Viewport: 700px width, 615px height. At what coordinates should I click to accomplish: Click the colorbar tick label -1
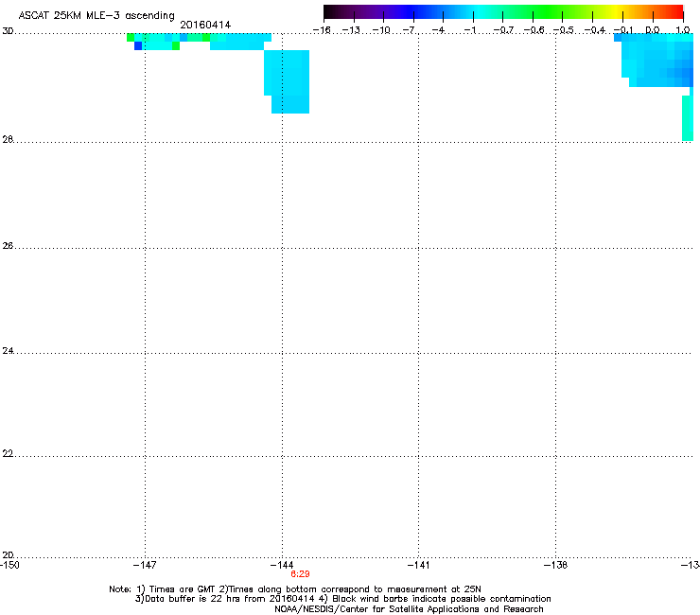coord(469,30)
